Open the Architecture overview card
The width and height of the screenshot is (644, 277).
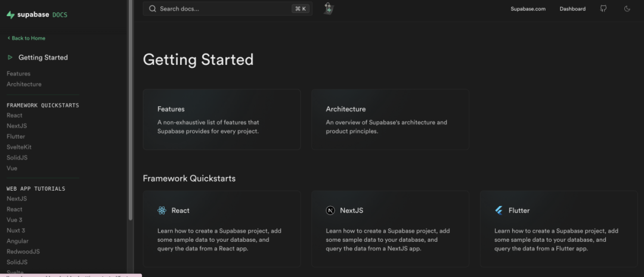click(390, 119)
